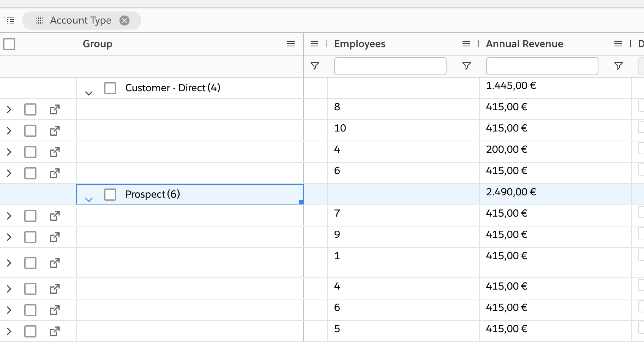Viewport: 644px width, 358px height.
Task: Remove the Account Type grouping chip
Action: [124, 21]
